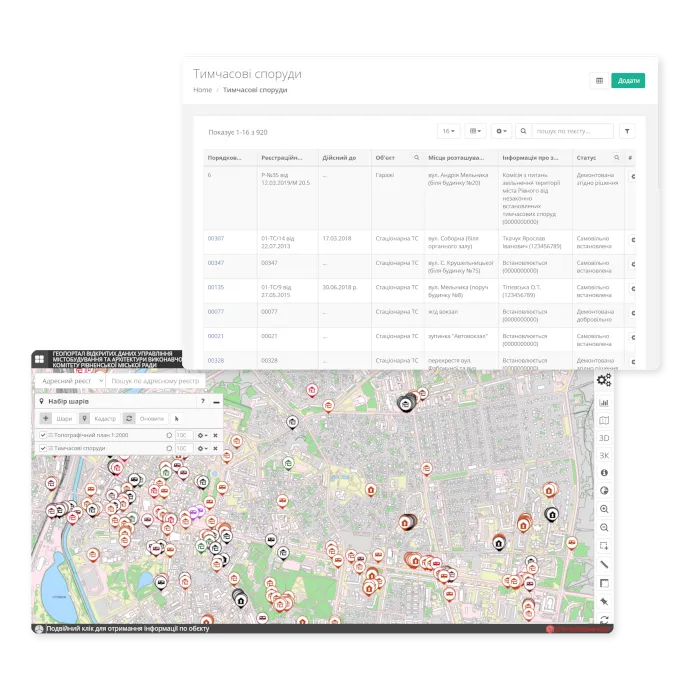Image resolution: width=681 pixels, height=700 pixels.
Task: Zoom out on the map
Action: (x=604, y=528)
